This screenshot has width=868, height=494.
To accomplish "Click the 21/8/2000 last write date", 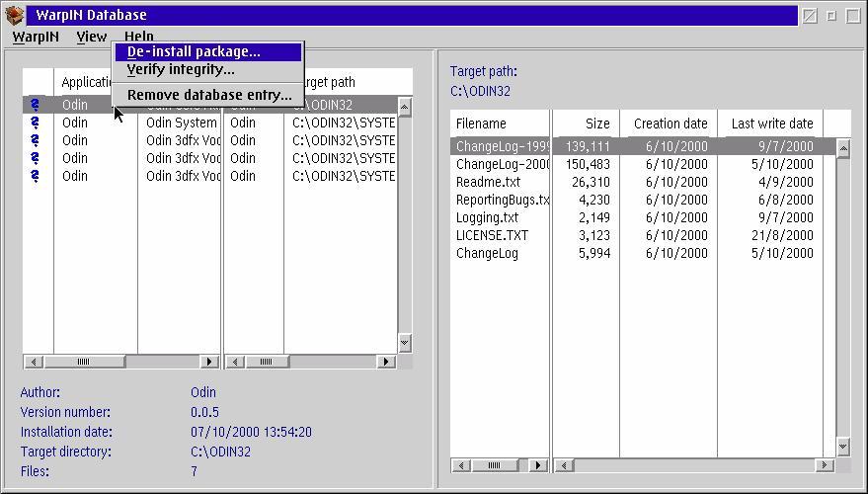I will pyautogui.click(x=782, y=235).
